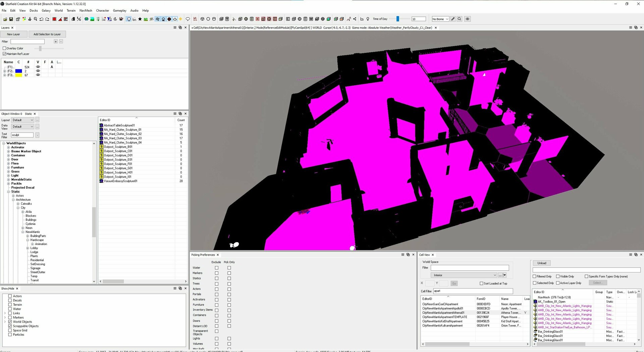Image resolution: width=644 pixels, height=352 pixels.
Task: Click the plus button next to layer filter
Action: [56, 42]
